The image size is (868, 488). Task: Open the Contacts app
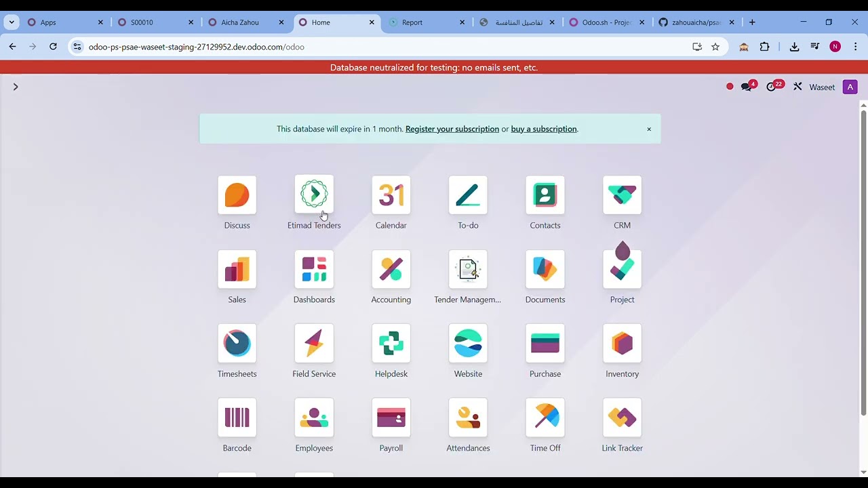point(545,195)
